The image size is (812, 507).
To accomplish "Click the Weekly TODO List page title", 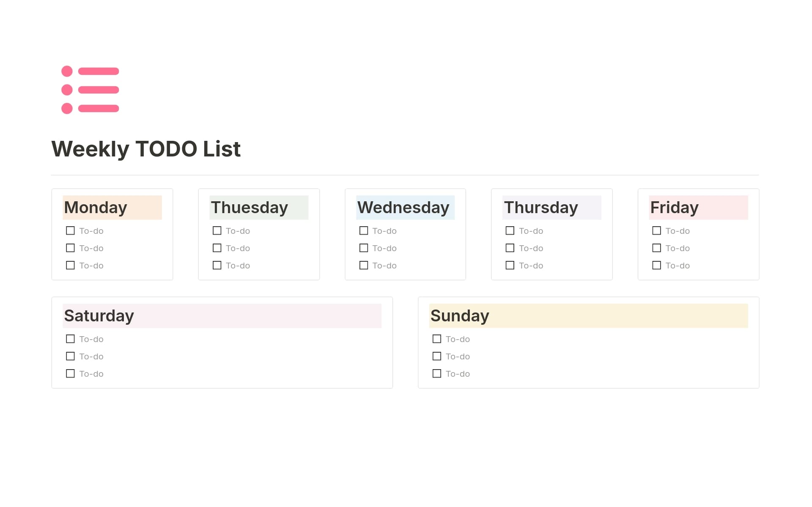I will pyautogui.click(x=146, y=149).
